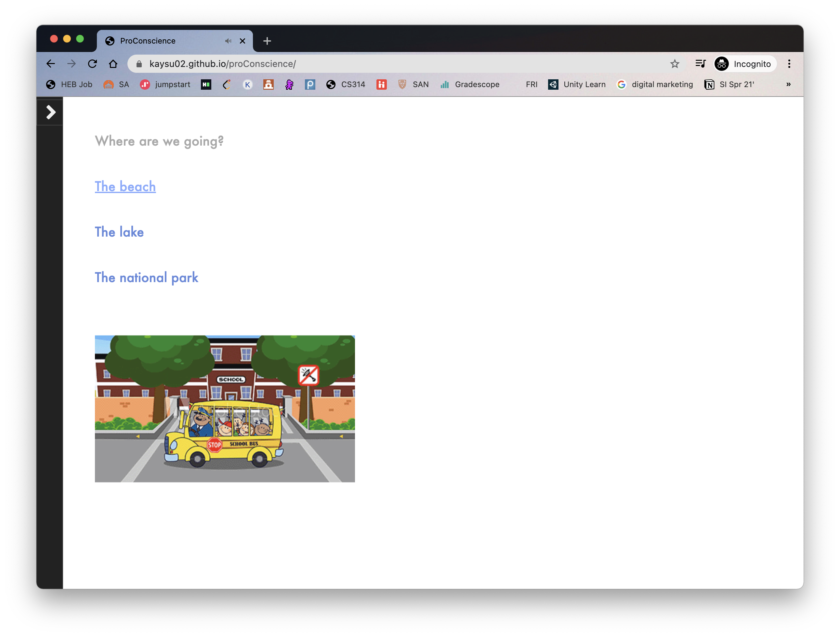Click the browser back arrow
840x637 pixels.
[51, 64]
